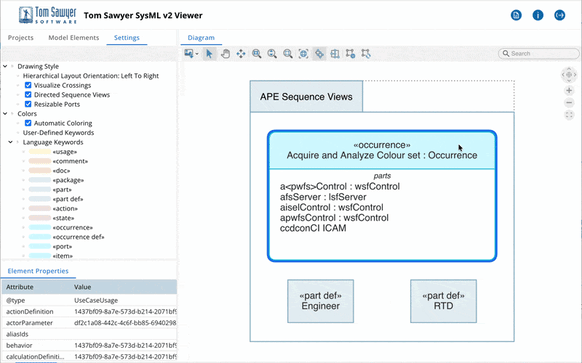The height and width of the screenshot is (363, 582).
Task: Collapse Language Keywords tree node
Action: (11, 142)
